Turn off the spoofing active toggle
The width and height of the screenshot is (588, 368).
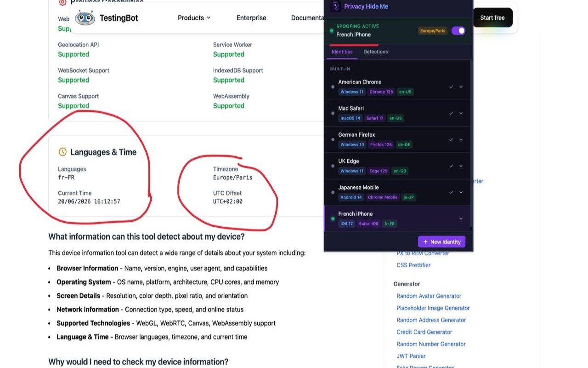tap(458, 31)
